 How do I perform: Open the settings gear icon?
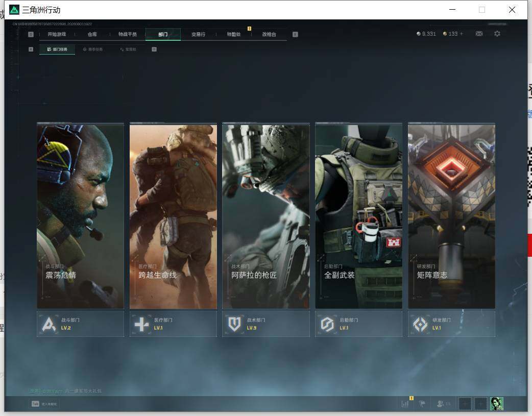pyautogui.click(x=497, y=34)
